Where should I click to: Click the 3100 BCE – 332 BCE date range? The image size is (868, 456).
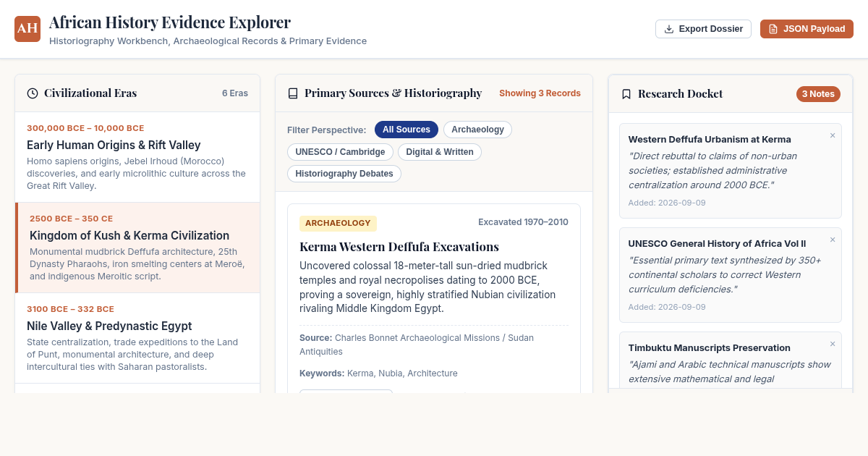point(70,309)
